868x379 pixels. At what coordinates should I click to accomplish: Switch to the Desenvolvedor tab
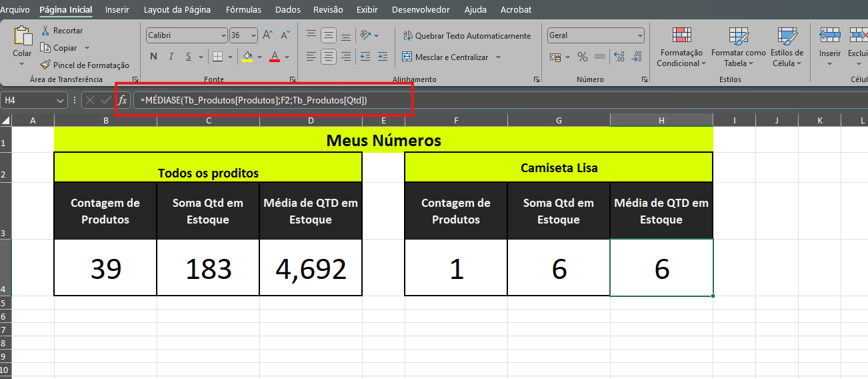pyautogui.click(x=421, y=9)
